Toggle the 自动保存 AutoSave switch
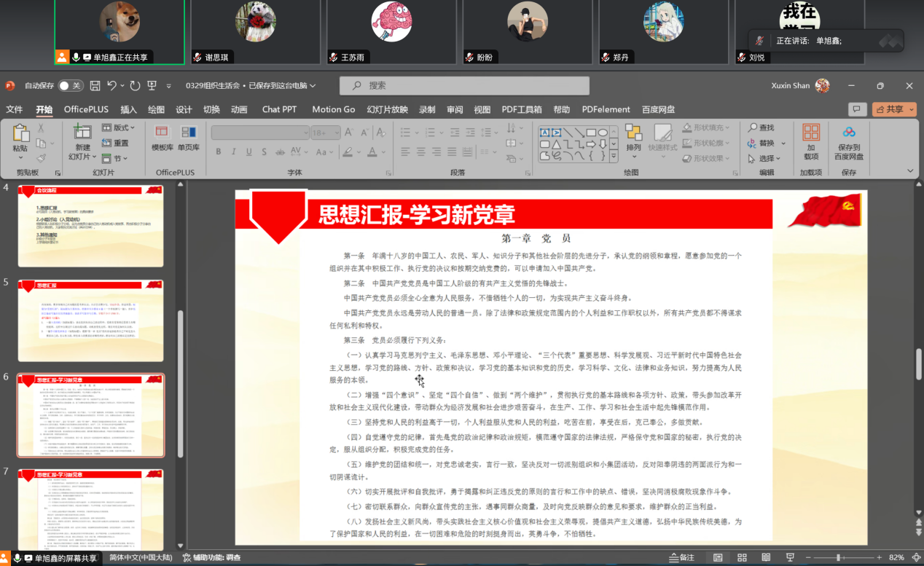 [x=71, y=86]
